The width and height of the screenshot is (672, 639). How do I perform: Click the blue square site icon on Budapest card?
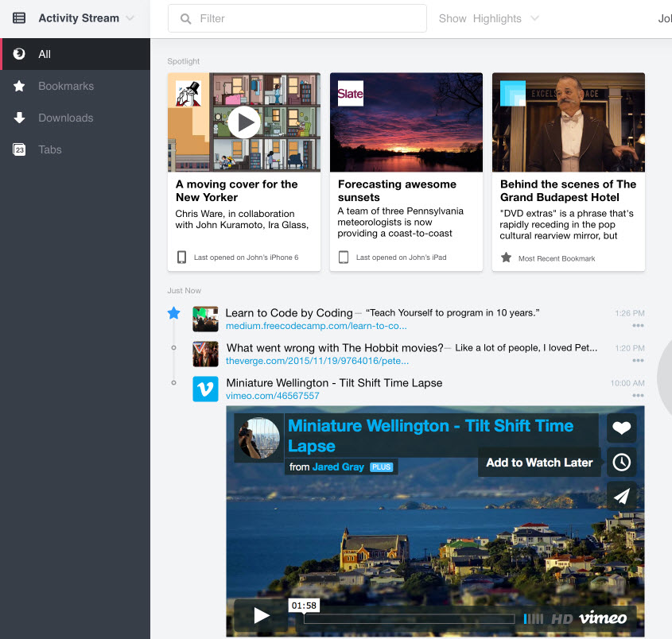tap(513, 93)
